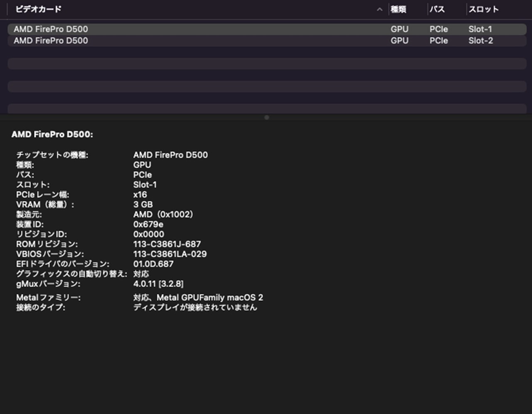Click the 装置ID value 0x679e
Screen dimensions: 532x414
(x=148, y=225)
